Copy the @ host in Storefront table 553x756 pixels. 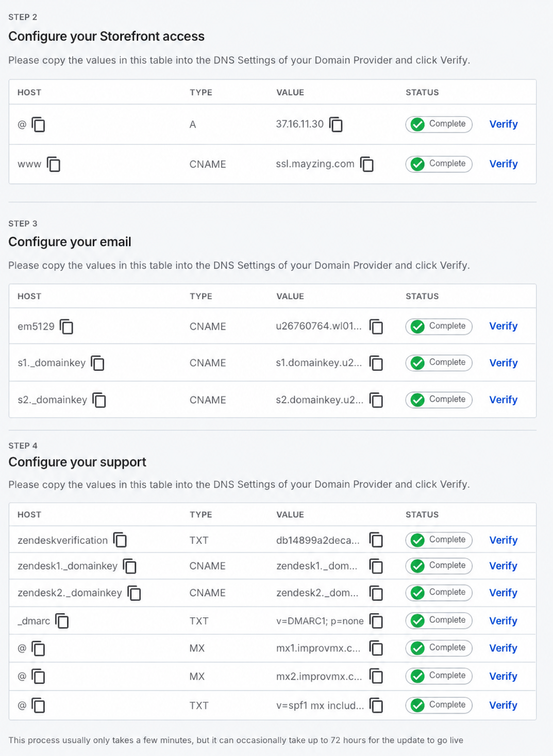point(39,124)
